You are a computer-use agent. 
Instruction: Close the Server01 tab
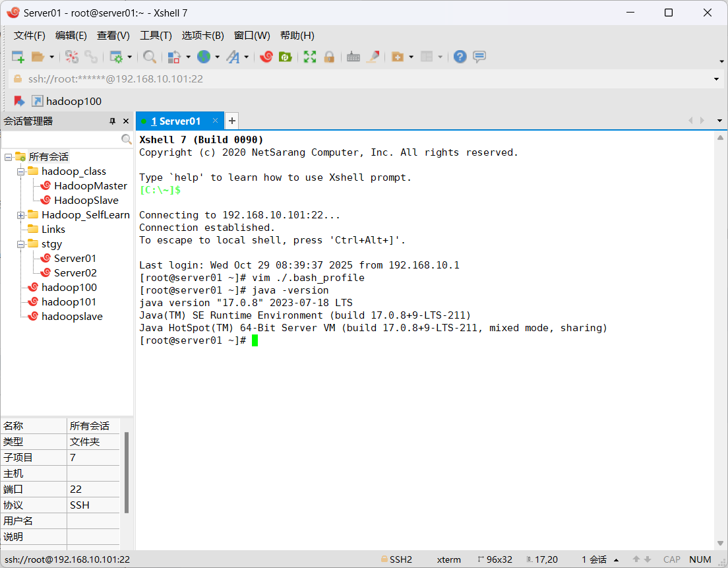215,121
